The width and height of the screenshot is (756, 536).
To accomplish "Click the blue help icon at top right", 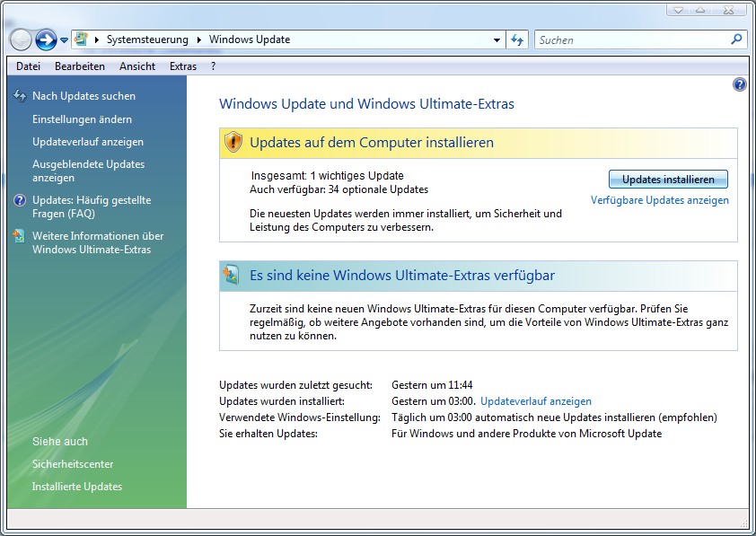I will tap(739, 84).
